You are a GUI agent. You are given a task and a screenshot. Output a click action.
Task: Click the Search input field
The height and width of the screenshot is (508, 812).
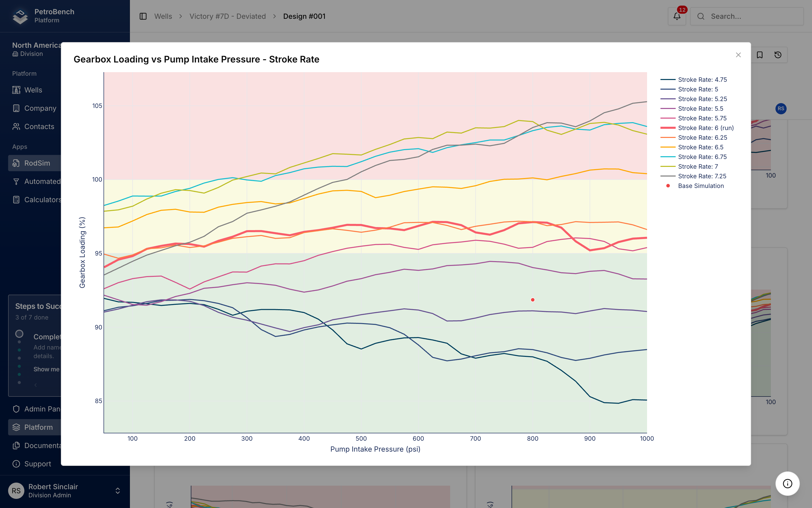[x=747, y=16]
